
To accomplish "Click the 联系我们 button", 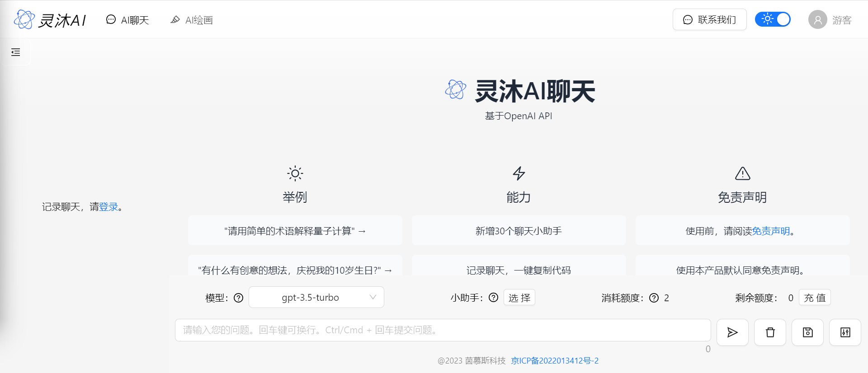I will click(709, 19).
